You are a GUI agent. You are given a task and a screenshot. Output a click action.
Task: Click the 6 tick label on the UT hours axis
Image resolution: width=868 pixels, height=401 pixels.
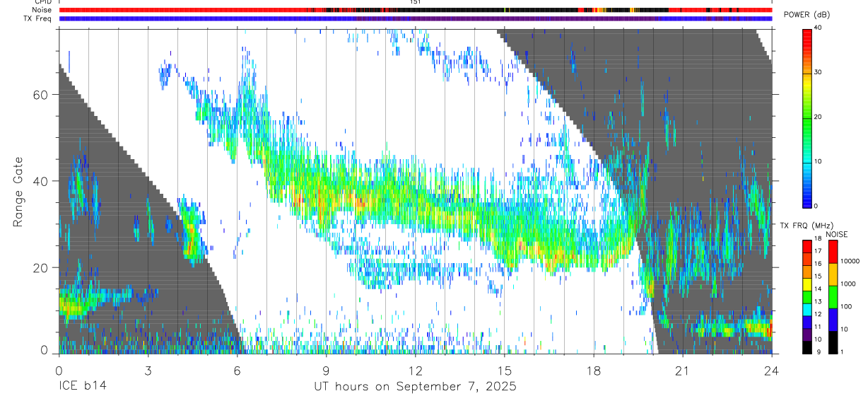(x=237, y=370)
